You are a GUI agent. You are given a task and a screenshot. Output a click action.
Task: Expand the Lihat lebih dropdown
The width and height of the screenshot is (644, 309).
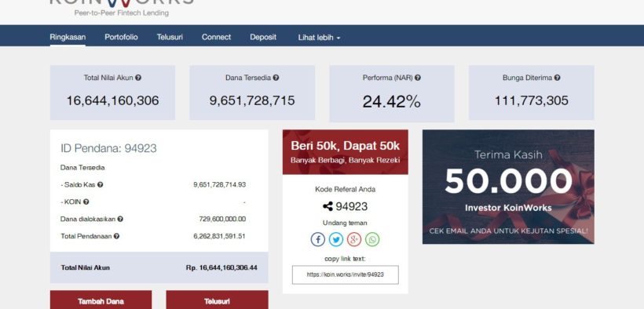(x=319, y=38)
